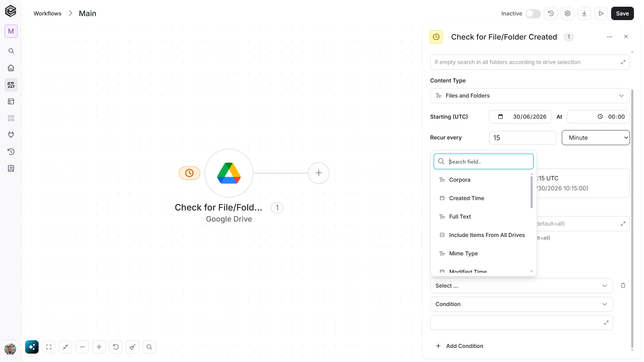This screenshot has height=362, width=644.
Task: Open the tables layout icon in sidebar
Action: tap(11, 101)
